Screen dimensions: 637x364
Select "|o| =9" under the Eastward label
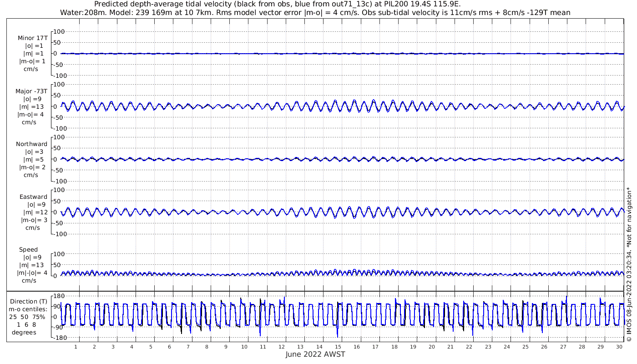pyautogui.click(x=37, y=204)
